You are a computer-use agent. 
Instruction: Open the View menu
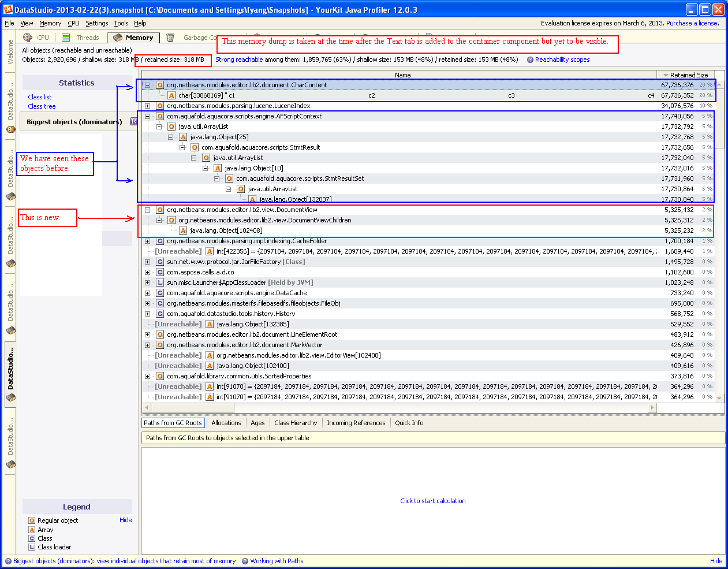click(x=27, y=23)
